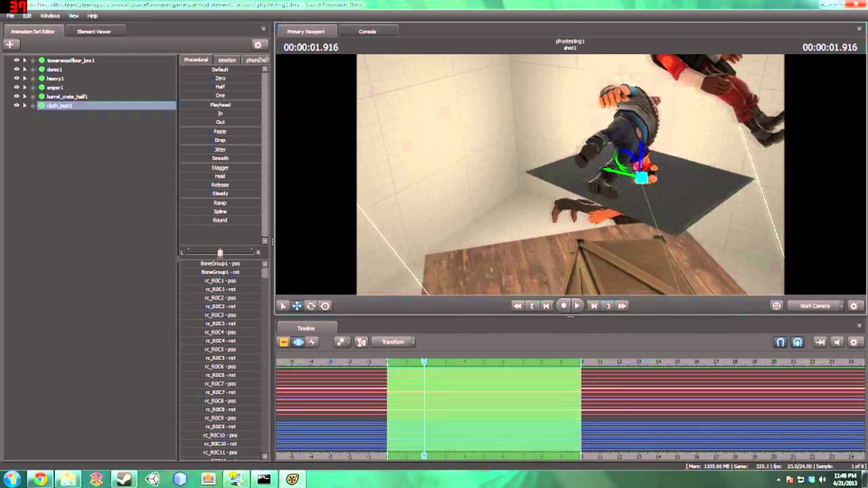
Task: Open the Edit menu
Action: (27, 16)
